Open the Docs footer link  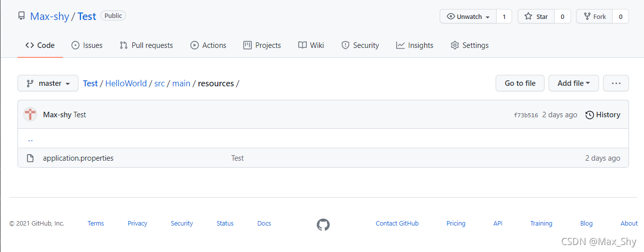click(264, 224)
